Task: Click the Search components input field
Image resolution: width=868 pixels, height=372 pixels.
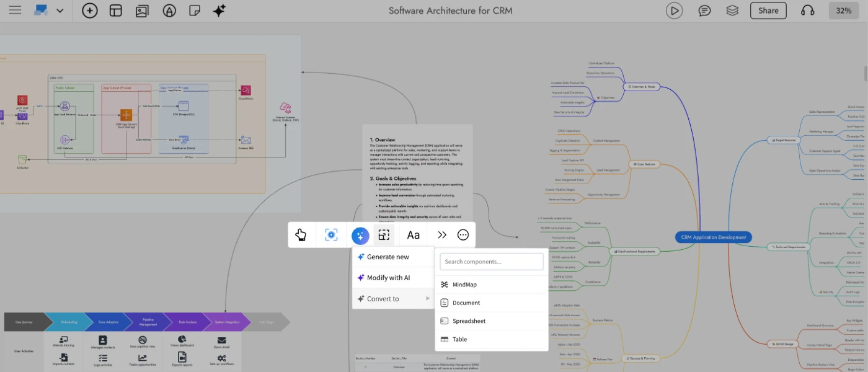Action: click(x=490, y=261)
